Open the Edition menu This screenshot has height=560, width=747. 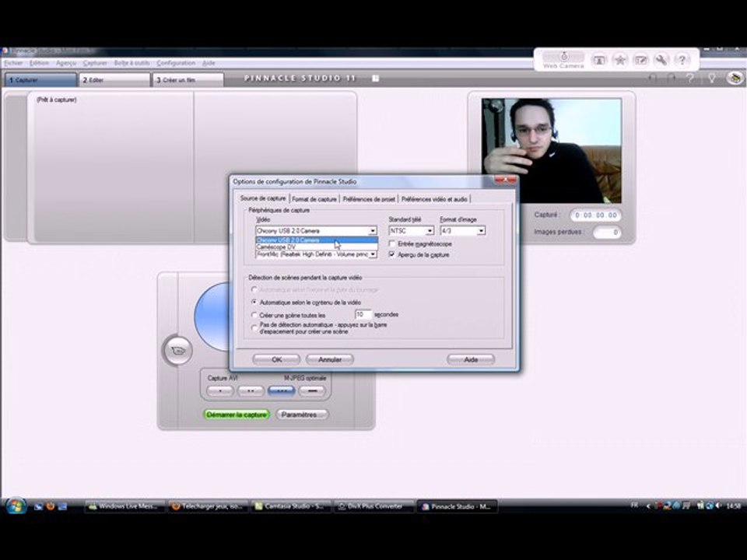pos(39,63)
